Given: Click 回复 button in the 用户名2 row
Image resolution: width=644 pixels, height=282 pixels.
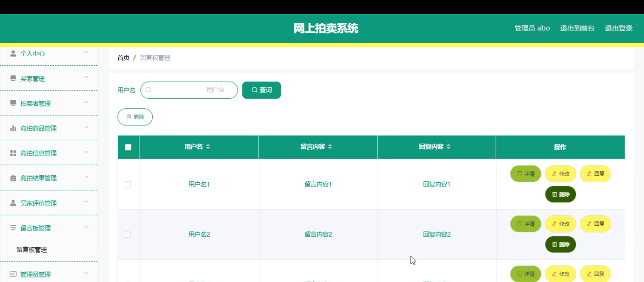Looking at the screenshot, I should pyautogui.click(x=595, y=224).
